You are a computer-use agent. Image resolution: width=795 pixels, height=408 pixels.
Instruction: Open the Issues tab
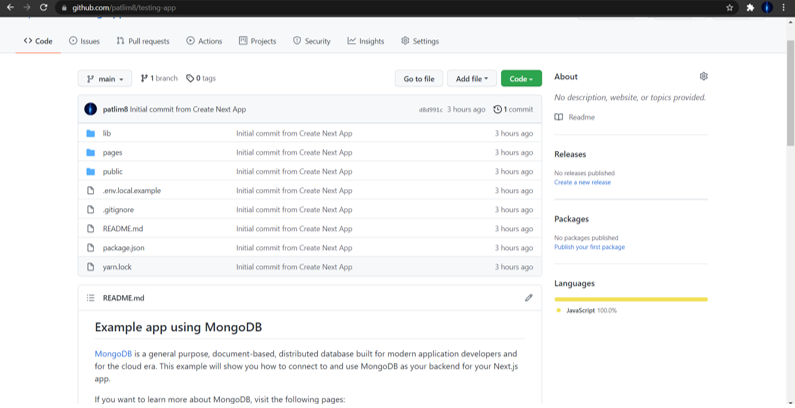[x=84, y=41]
